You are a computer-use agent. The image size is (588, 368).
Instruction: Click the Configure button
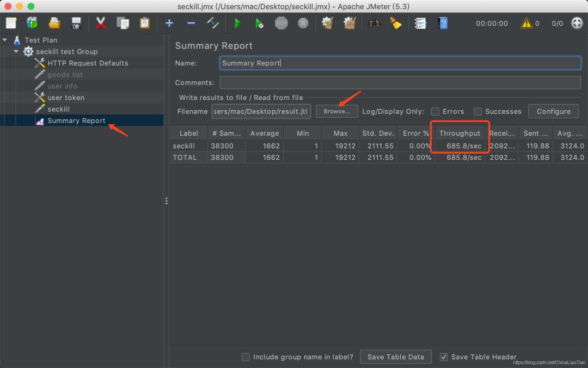pos(554,112)
